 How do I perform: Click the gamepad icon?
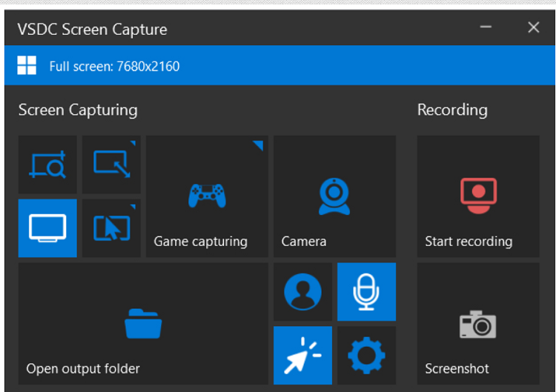click(207, 196)
